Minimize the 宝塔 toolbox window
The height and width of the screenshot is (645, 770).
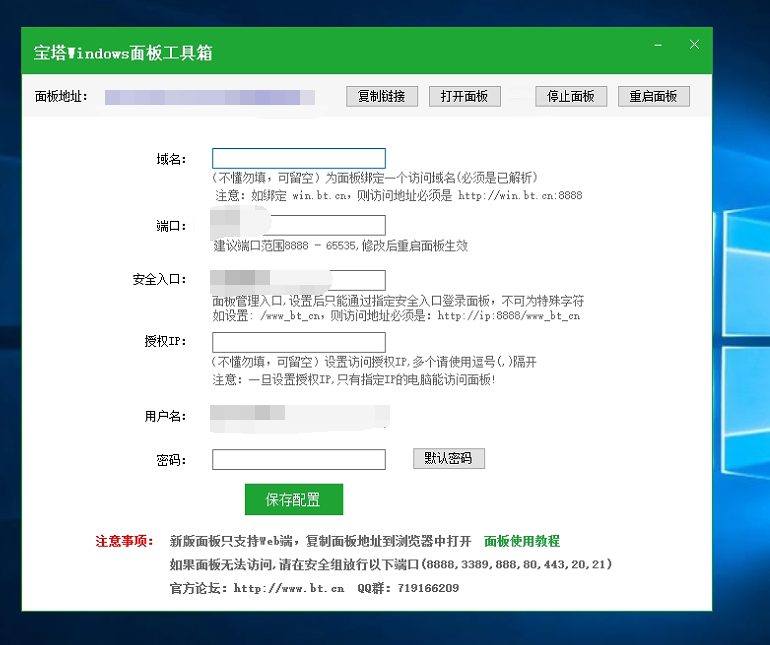click(x=658, y=45)
